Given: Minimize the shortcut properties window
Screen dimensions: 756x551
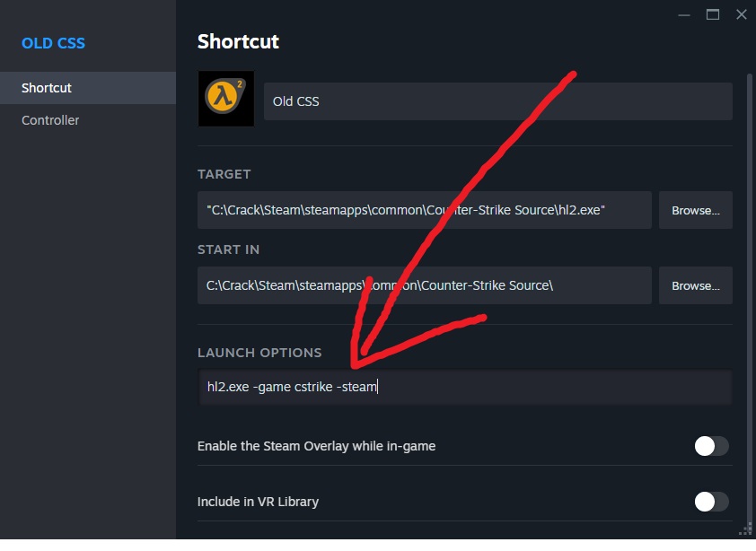Looking at the screenshot, I should 685,14.
